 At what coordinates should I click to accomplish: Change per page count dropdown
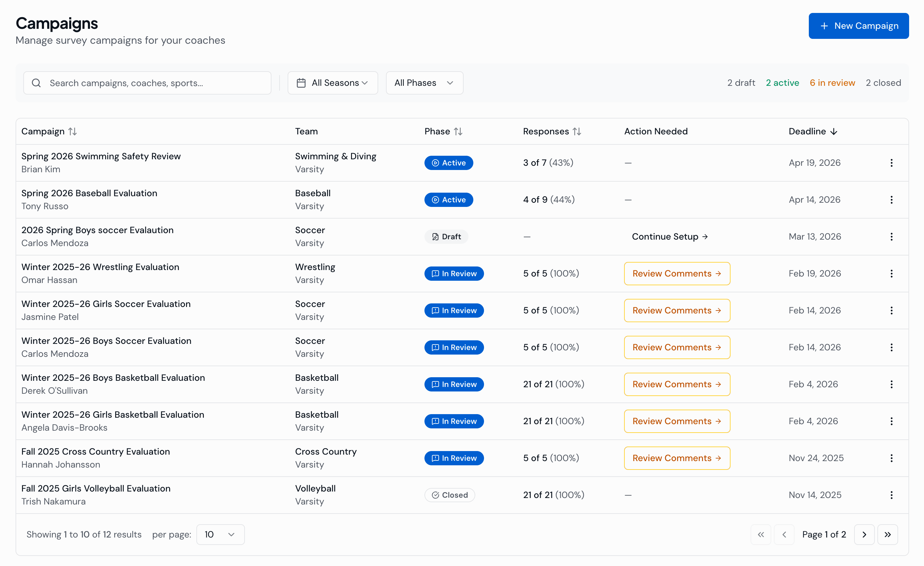[x=220, y=534]
